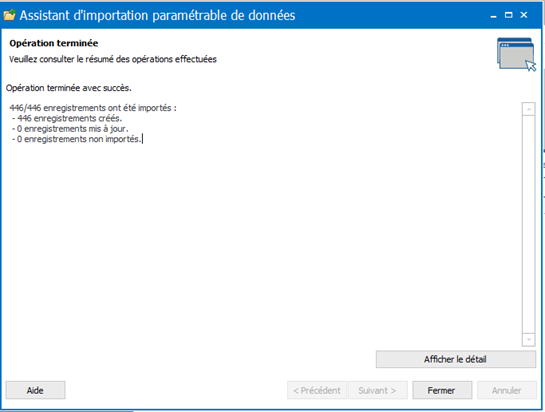Image resolution: width=545 pixels, height=412 pixels.
Task: Click the summary scrollbar up arrow
Action: pyautogui.click(x=528, y=109)
